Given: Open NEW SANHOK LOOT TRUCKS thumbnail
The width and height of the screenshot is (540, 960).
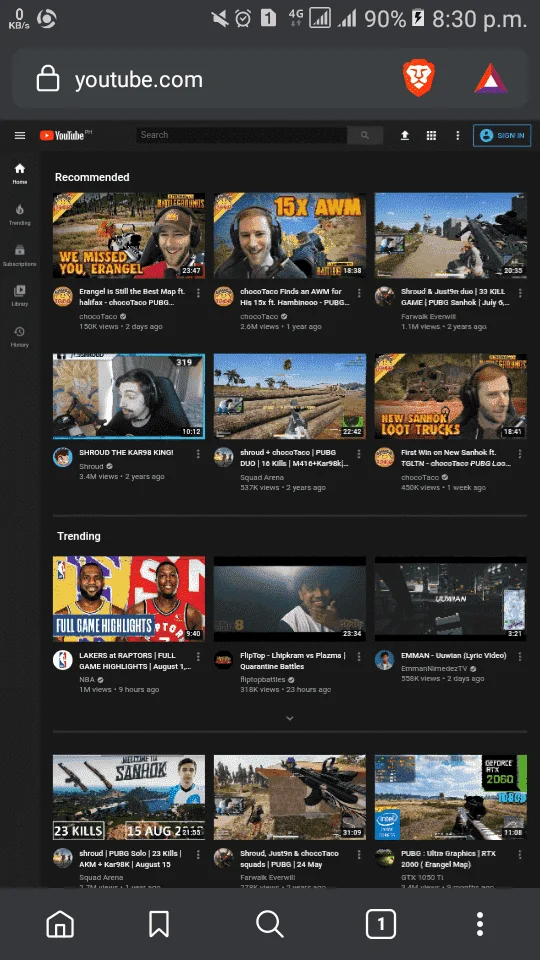Looking at the screenshot, I should (451, 396).
